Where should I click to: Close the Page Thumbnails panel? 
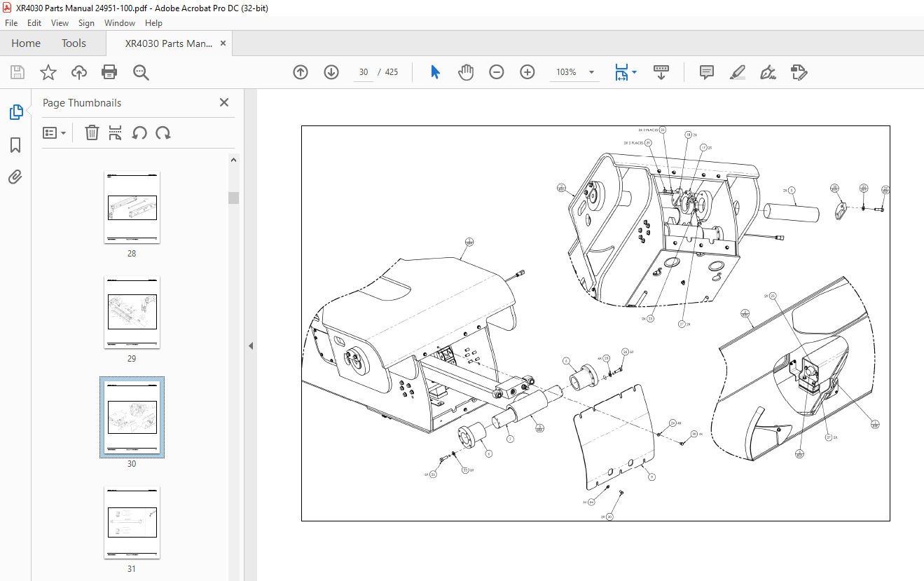pyautogui.click(x=224, y=102)
